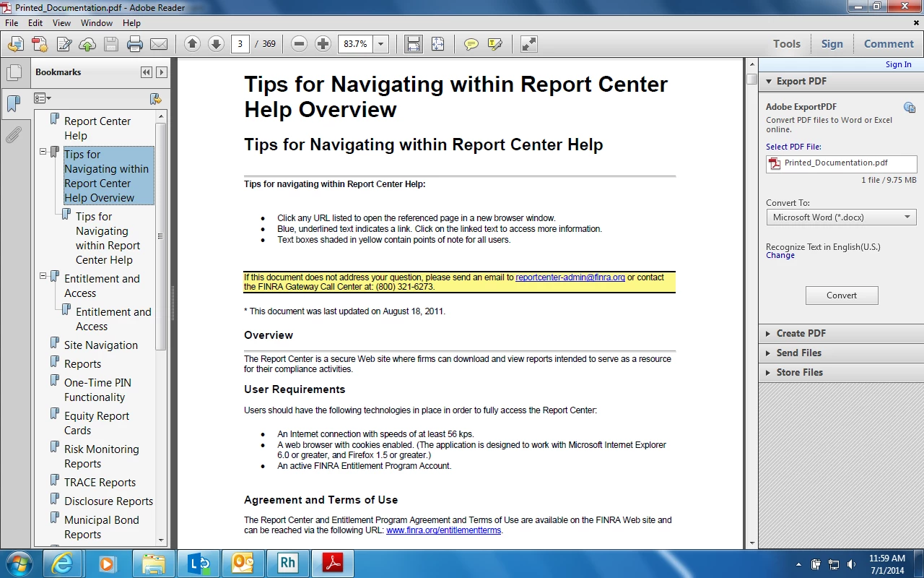Select the TRACE Reports bookmark
This screenshot has width=924, height=578.
100,483
